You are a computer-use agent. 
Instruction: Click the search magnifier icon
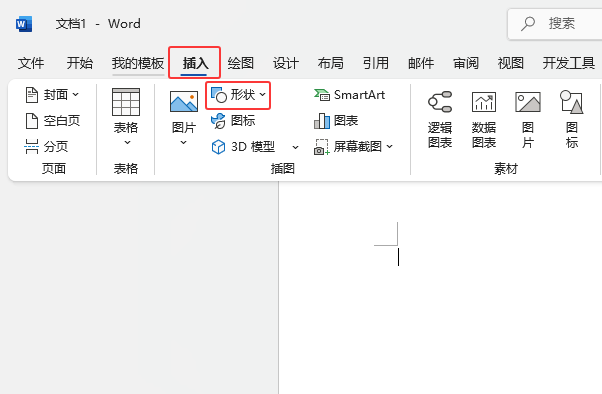pos(528,23)
